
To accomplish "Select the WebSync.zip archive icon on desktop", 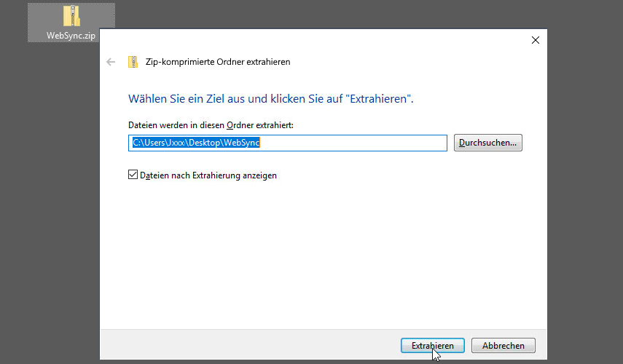I will [71, 16].
